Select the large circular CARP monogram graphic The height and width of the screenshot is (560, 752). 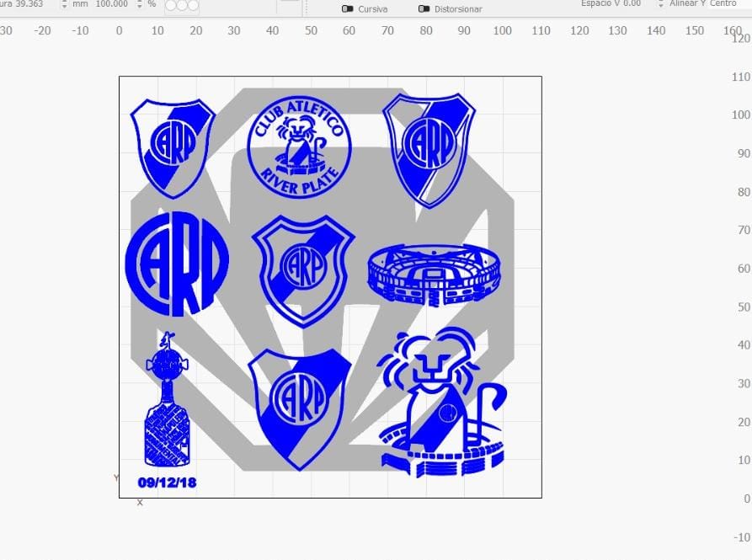(177, 264)
